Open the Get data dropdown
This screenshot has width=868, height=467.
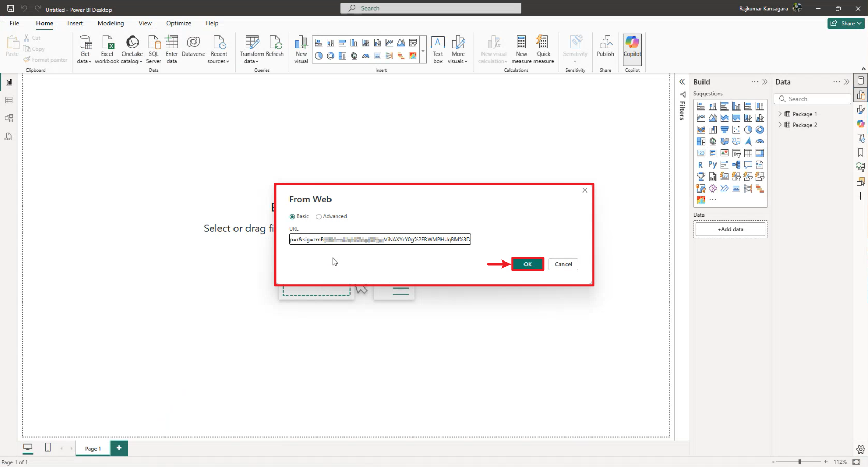pos(85,57)
